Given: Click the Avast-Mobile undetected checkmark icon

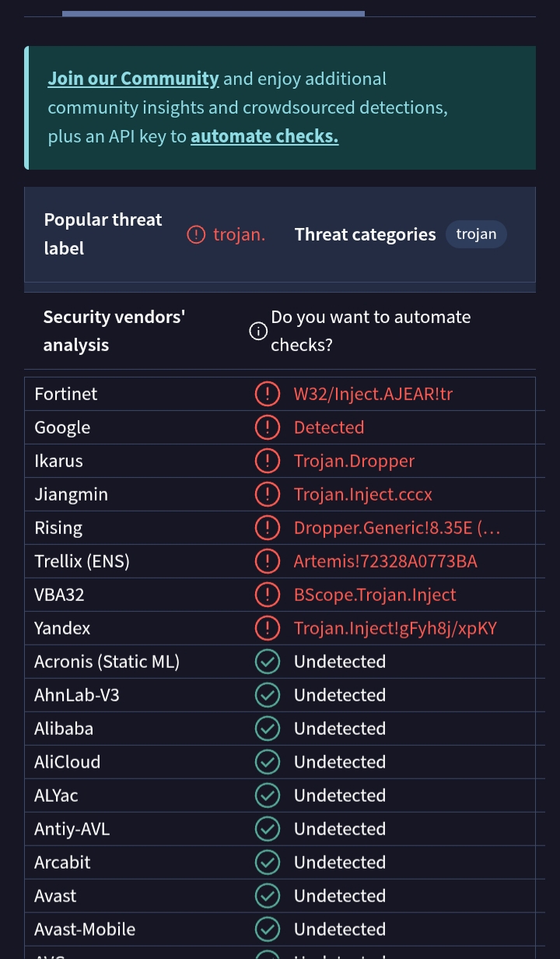Looking at the screenshot, I should pyautogui.click(x=267, y=929).
